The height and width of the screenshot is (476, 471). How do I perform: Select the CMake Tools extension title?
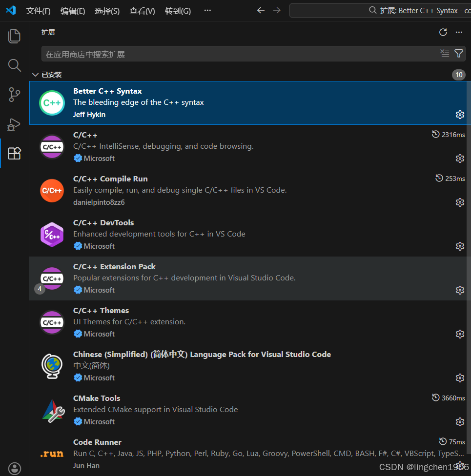(x=97, y=398)
